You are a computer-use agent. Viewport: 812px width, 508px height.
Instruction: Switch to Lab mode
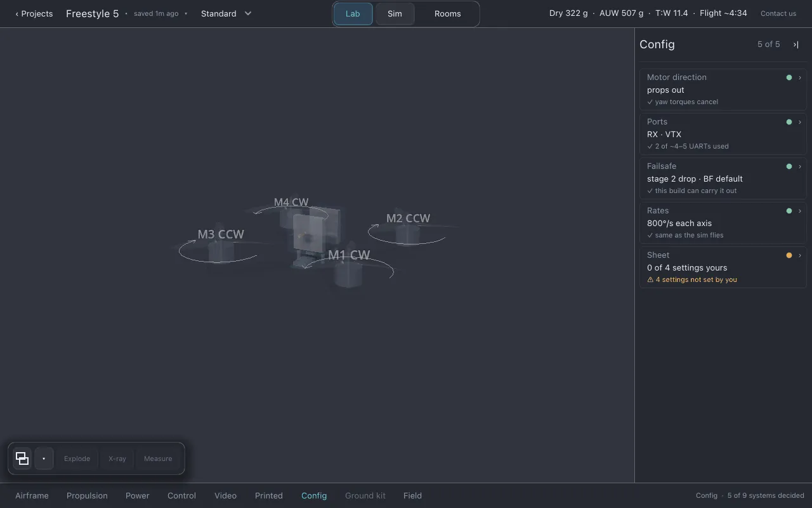(x=353, y=13)
